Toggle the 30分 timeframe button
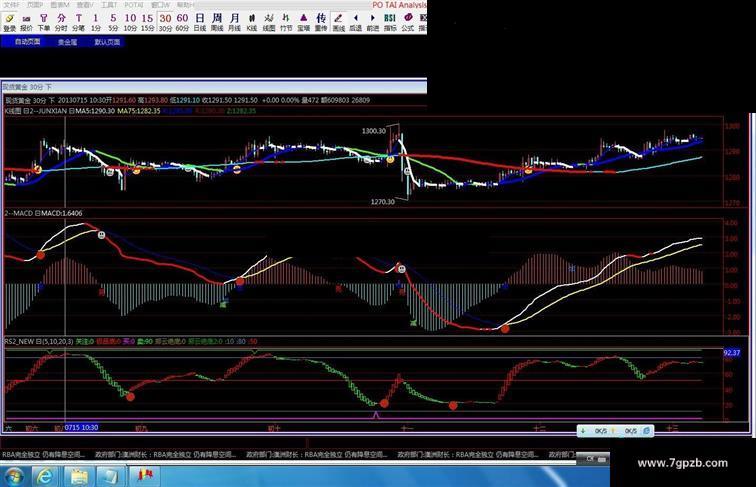 165,21
